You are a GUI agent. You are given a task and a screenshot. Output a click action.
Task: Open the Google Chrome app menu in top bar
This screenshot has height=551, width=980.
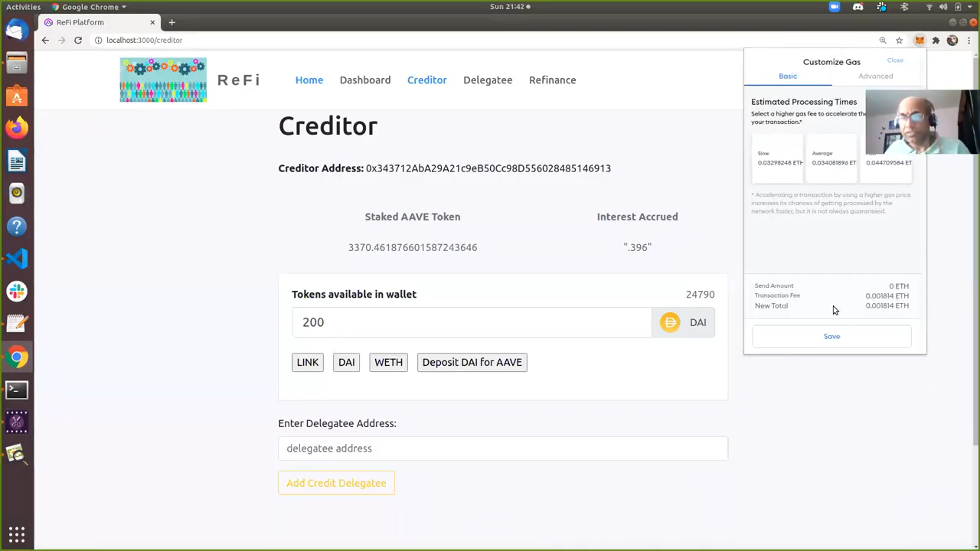[x=89, y=7]
